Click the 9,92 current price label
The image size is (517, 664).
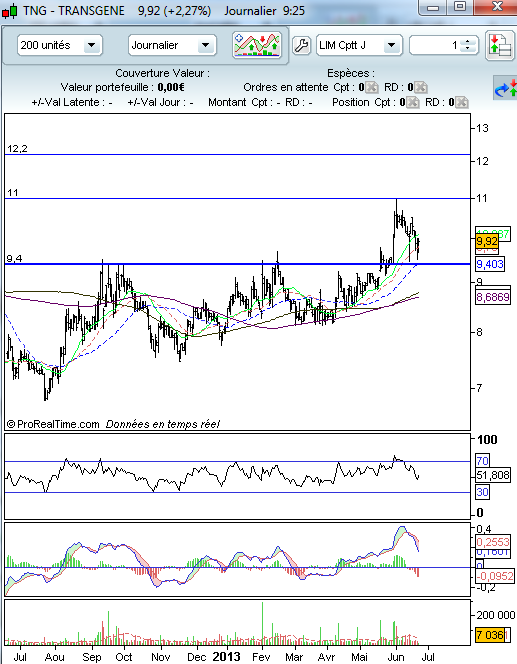point(487,241)
